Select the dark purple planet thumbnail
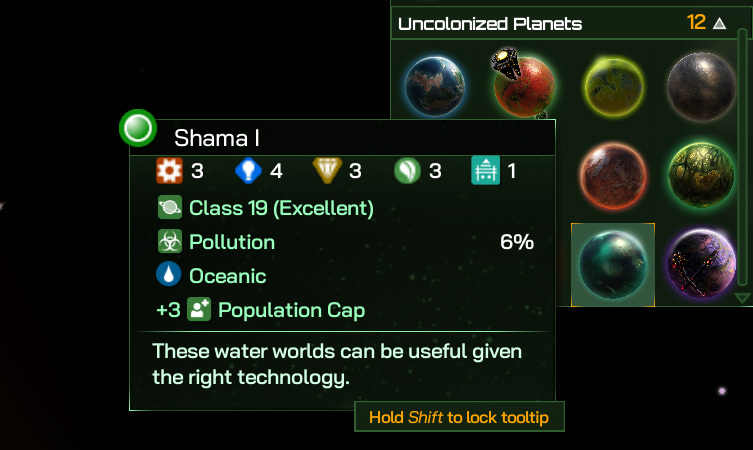753x450 pixels. [701, 264]
